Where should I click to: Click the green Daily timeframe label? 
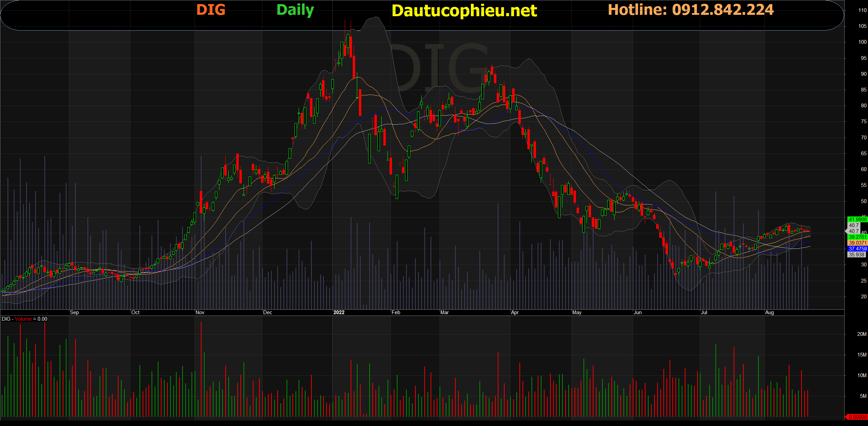tap(295, 10)
